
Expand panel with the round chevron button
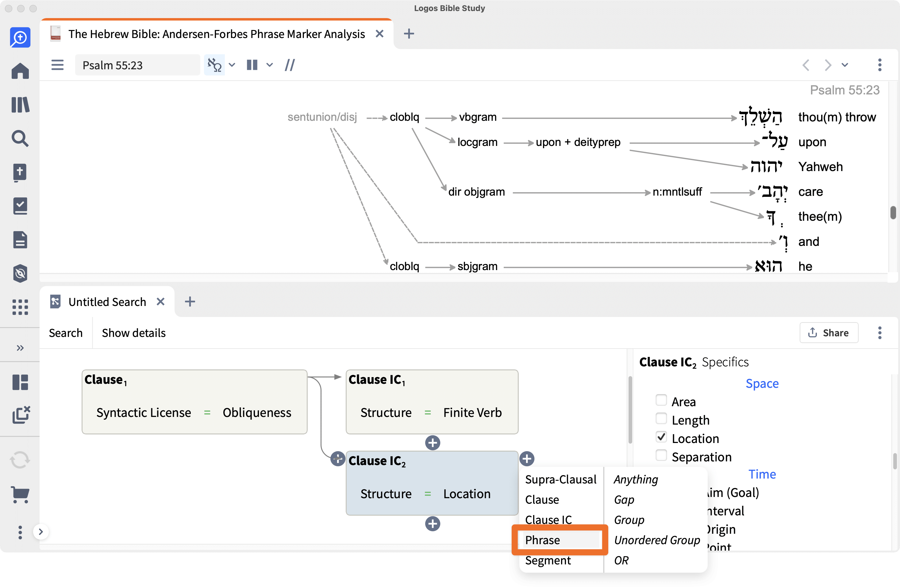tap(41, 532)
